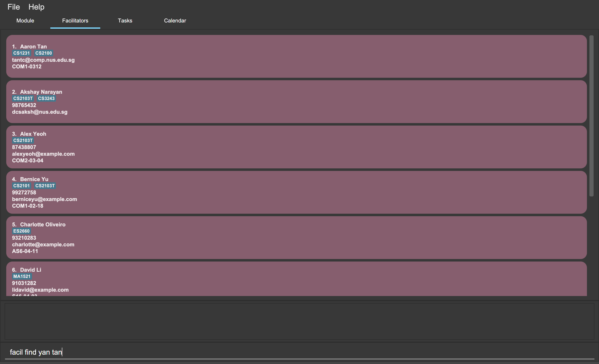Select the name Bernice Yu
The width and height of the screenshot is (599, 364).
(x=34, y=179)
